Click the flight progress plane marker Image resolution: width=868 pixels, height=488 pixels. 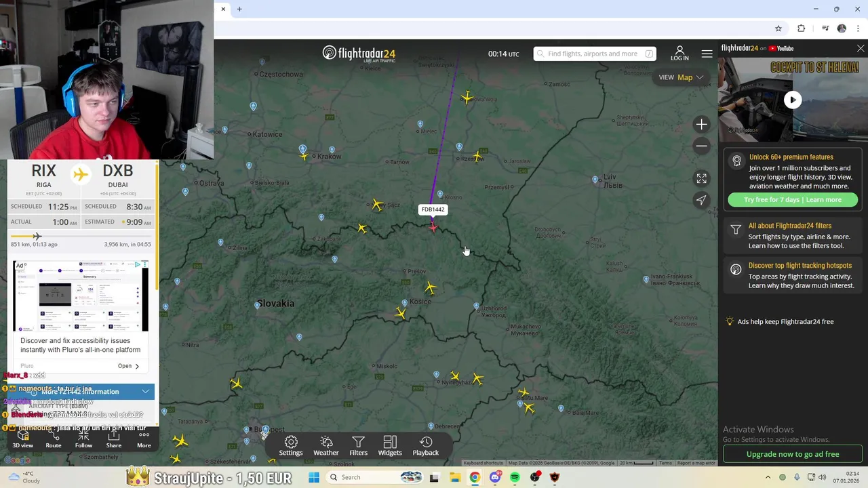tap(37, 236)
